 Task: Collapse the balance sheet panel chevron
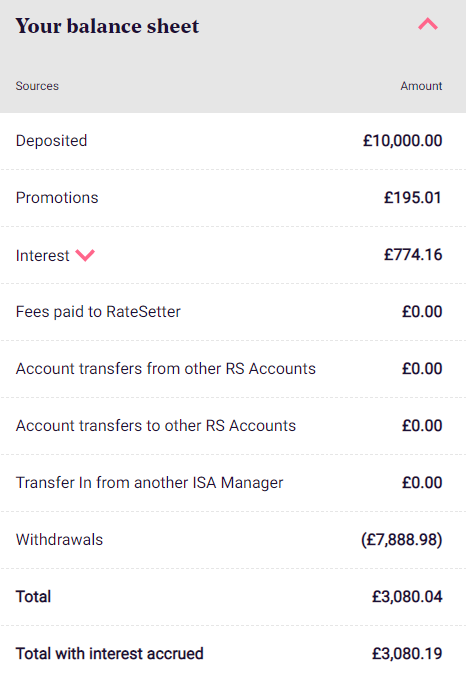[428, 24]
